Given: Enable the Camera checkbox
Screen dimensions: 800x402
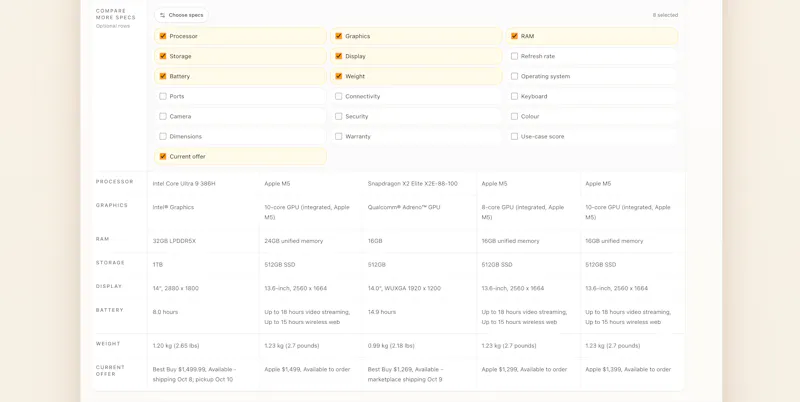Looking at the screenshot, I should tap(163, 116).
